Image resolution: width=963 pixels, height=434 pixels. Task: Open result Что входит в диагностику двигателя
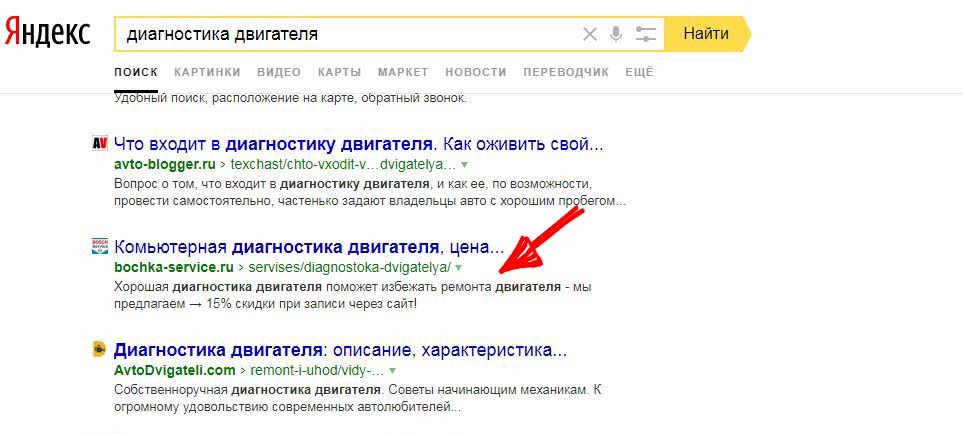click(359, 145)
